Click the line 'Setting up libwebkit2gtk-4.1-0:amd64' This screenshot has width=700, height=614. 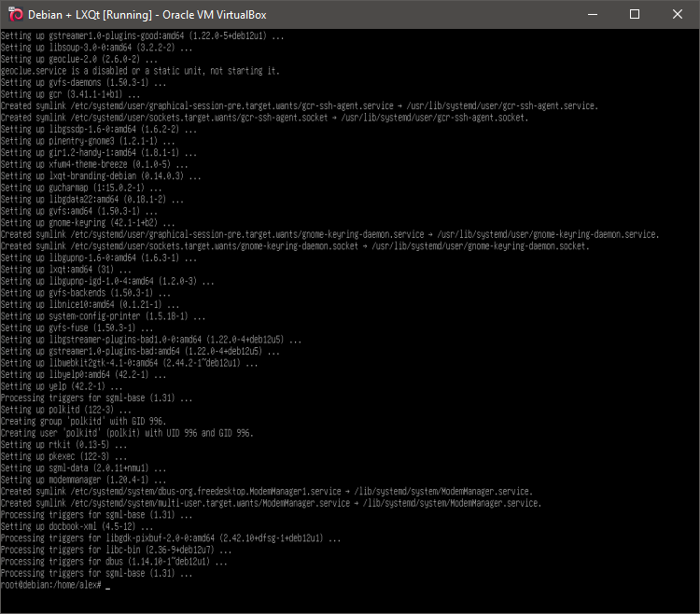(130, 363)
